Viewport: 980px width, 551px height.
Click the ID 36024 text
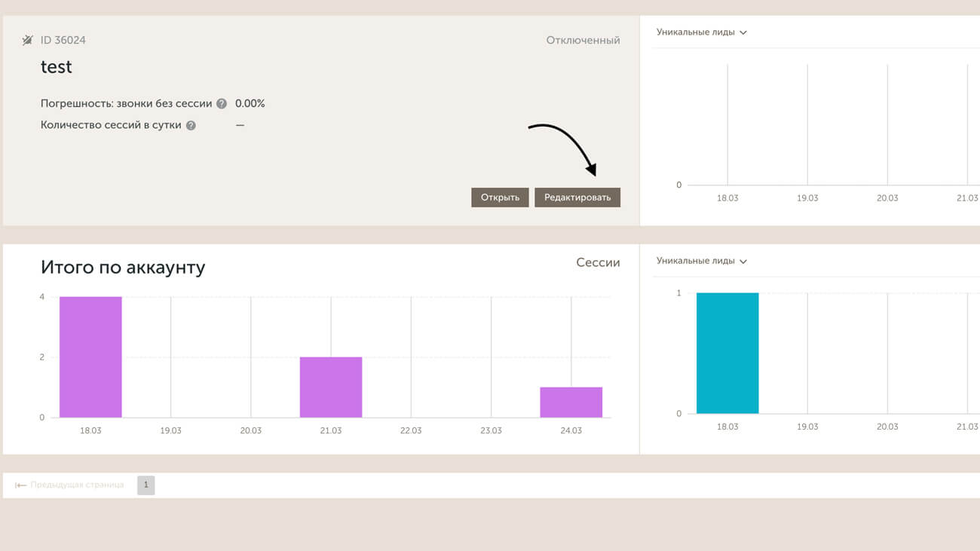tap(63, 40)
